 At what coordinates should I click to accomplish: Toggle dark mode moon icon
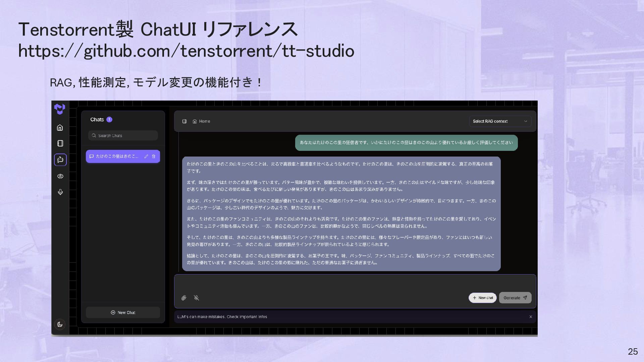[x=60, y=324]
